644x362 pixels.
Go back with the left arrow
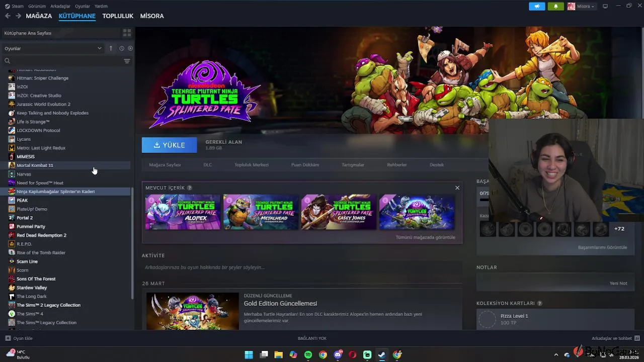[8, 16]
